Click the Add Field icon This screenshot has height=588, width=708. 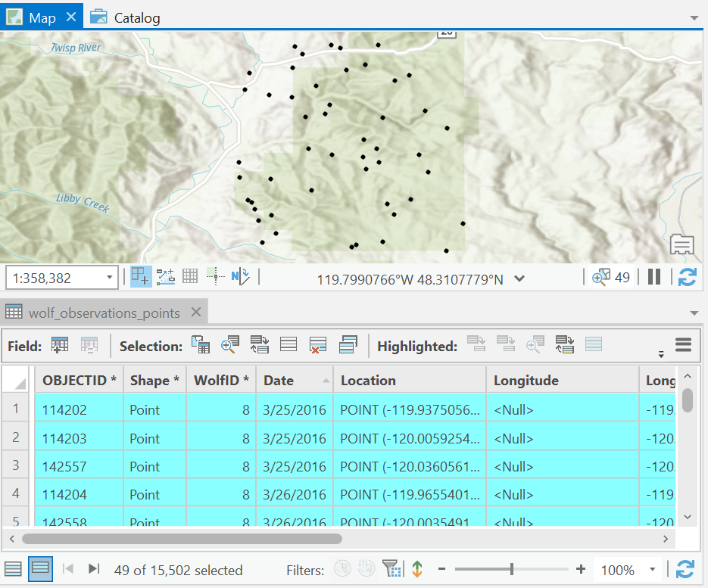click(60, 346)
